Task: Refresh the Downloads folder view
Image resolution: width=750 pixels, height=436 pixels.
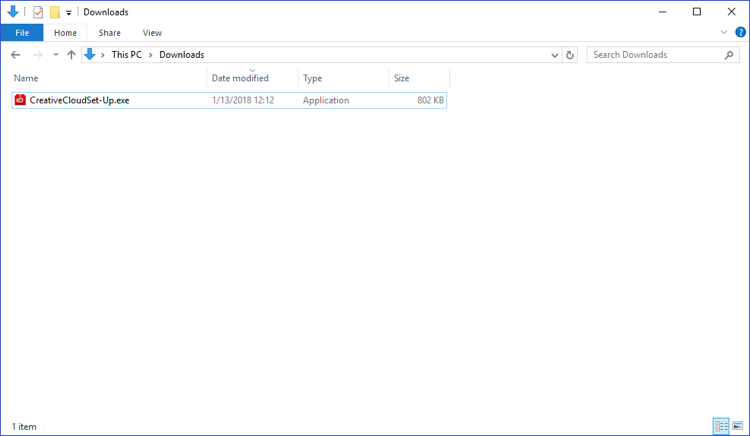Action: [x=570, y=55]
